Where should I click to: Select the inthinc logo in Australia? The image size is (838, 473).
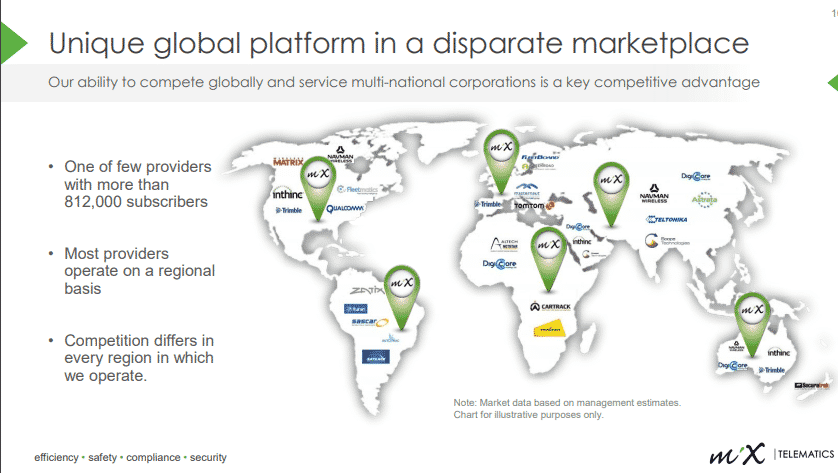pyautogui.click(x=779, y=352)
